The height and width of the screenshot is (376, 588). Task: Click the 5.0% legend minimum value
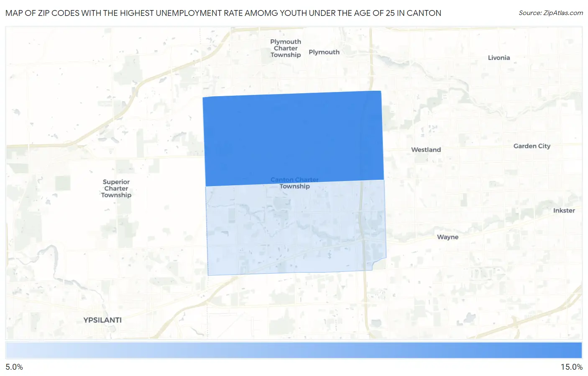(x=14, y=367)
